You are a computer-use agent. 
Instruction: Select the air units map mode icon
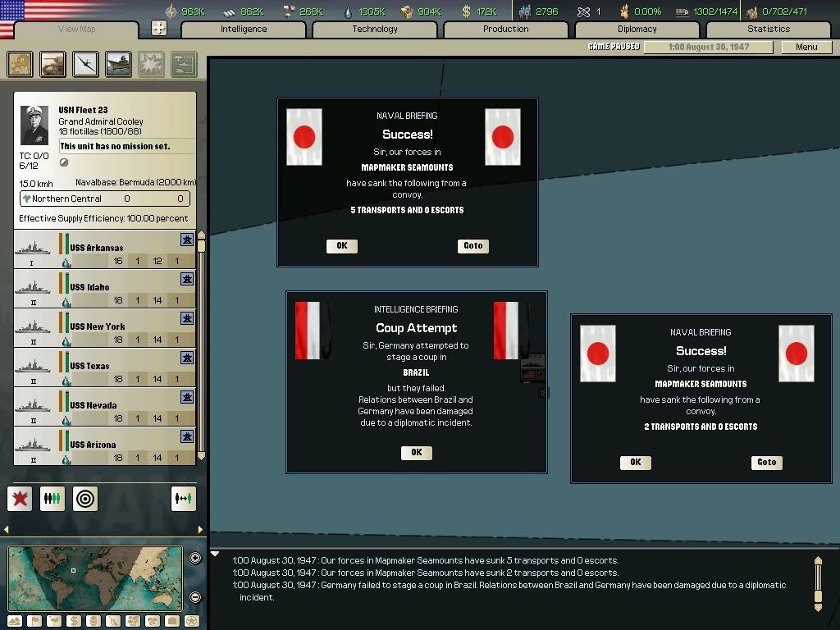(x=85, y=64)
